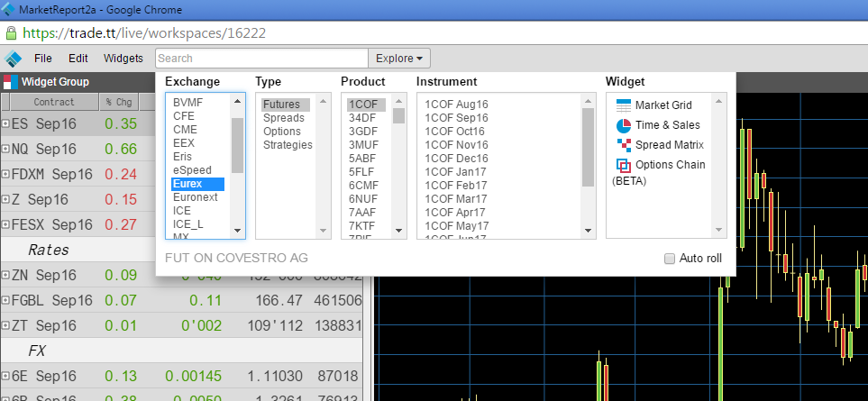Open the Explore dropdown
868x401 pixels.
(399, 58)
